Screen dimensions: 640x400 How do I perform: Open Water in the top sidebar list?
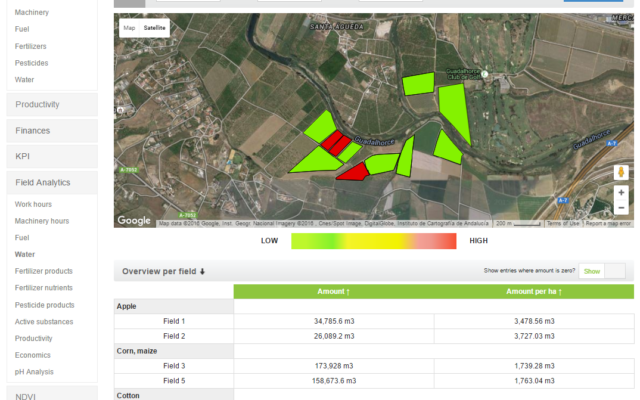pos(24,80)
